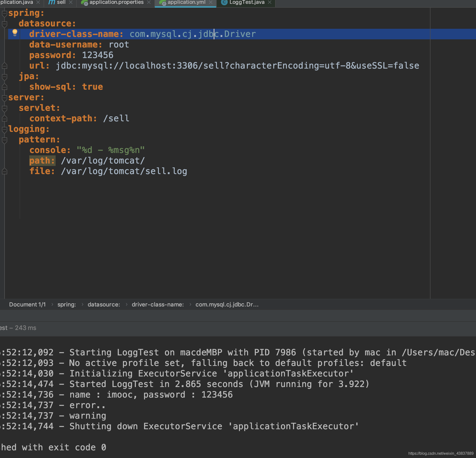Click the driver-class-name: breadcrumb
The height and width of the screenshot is (458, 476).
[x=158, y=305]
